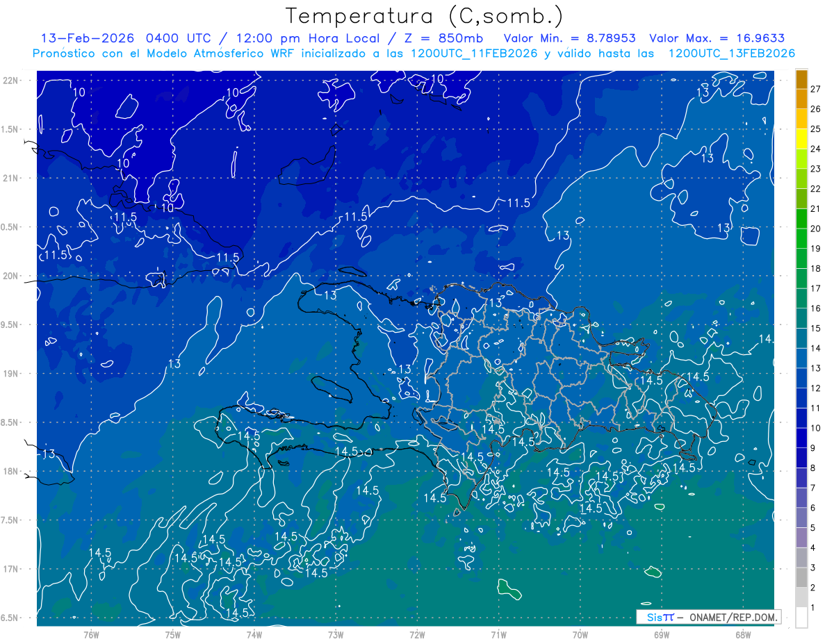Screen dimensions: 834x644
Task: Click the "69W" longitude label
Action: pyautogui.click(x=661, y=634)
